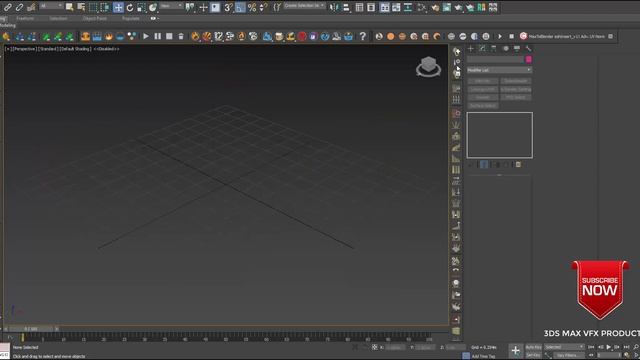
Task: Open the Selected key filter dropdown
Action: pos(564,347)
